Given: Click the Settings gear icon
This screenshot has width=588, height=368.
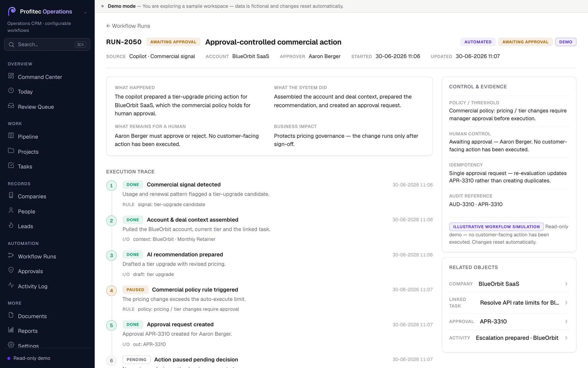Looking at the screenshot, I should (x=11, y=345).
